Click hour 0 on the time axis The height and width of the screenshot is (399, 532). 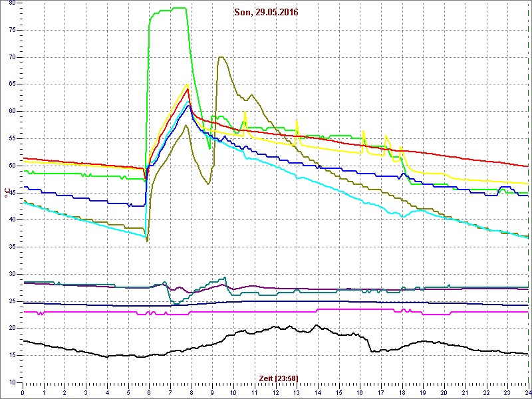pos(23,392)
